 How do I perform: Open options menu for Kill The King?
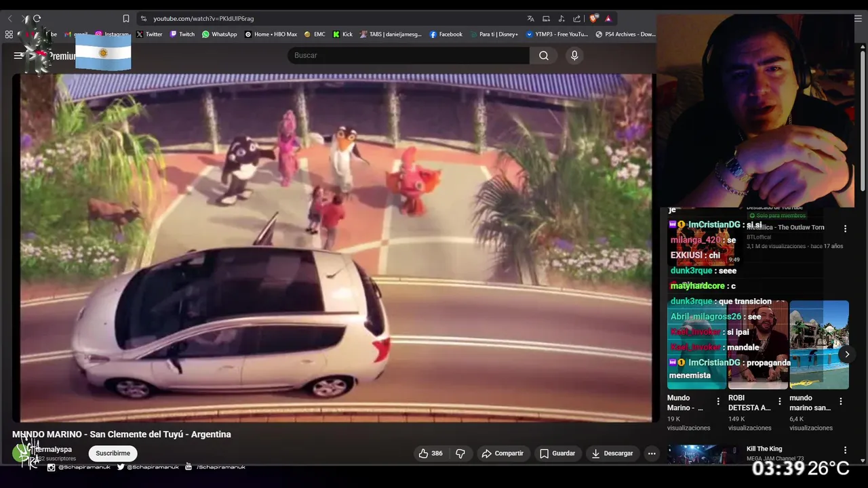click(845, 450)
